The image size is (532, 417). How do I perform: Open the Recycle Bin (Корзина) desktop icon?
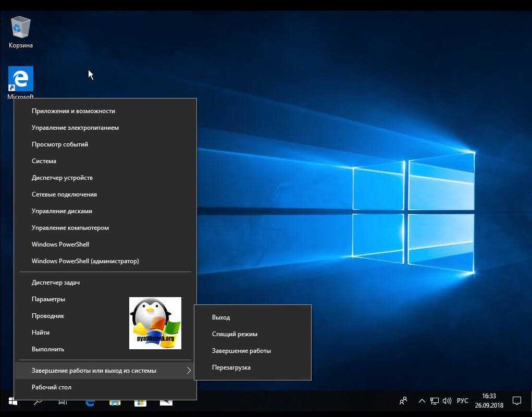coord(21,27)
